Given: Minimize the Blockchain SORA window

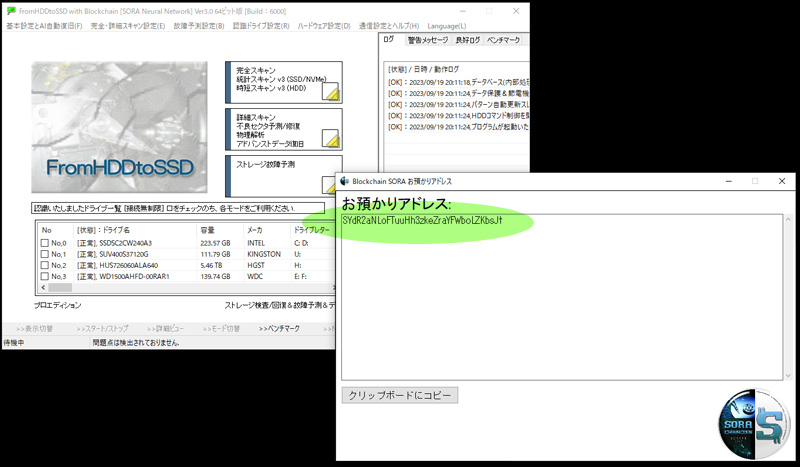Looking at the screenshot, I should 729,181.
